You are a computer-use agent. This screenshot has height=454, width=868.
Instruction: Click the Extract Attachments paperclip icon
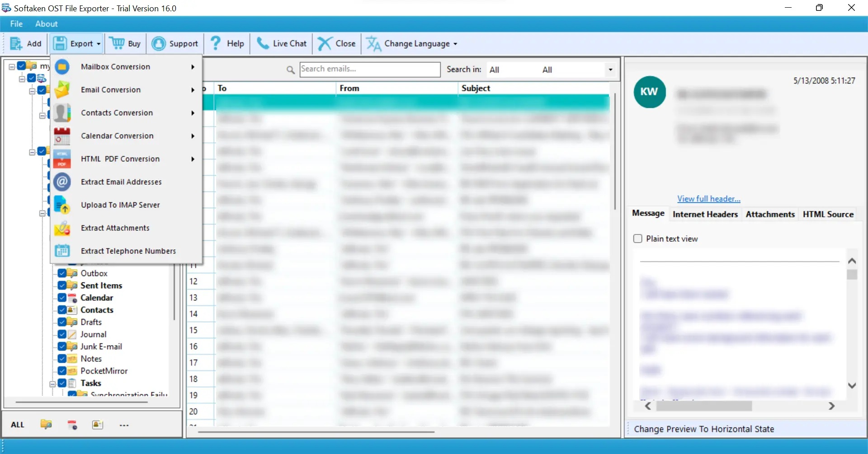(62, 228)
